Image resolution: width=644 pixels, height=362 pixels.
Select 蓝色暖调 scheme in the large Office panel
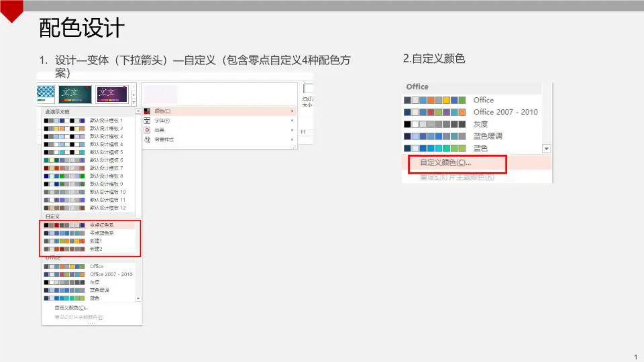pos(472,136)
